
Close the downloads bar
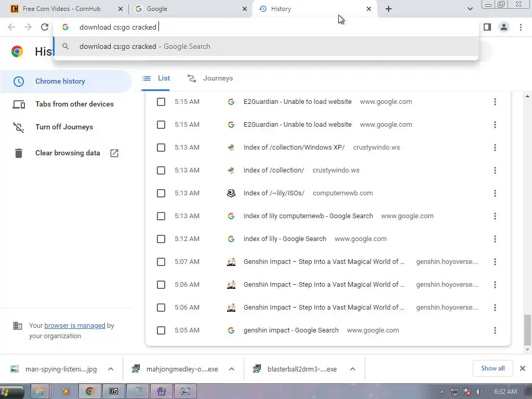pos(523,368)
